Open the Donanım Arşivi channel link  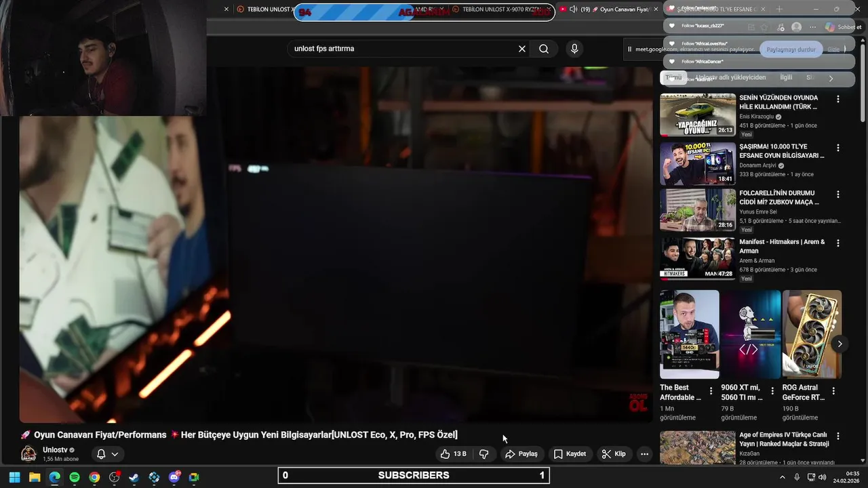pos(759,165)
